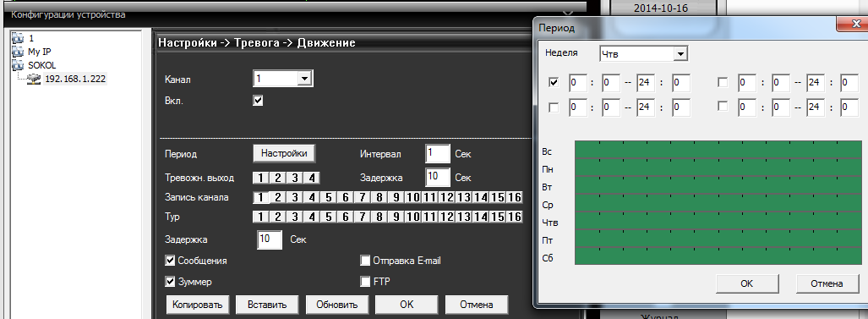Toggle the Зуммер buzzer checkbox
Screen dimensions: 868x319
(171, 281)
